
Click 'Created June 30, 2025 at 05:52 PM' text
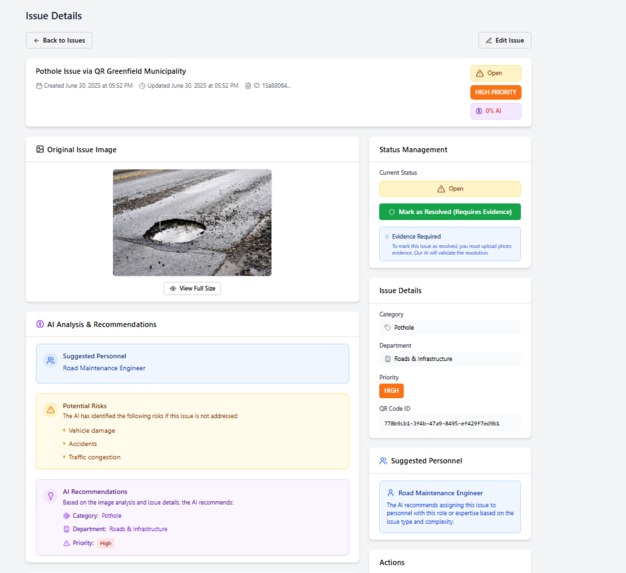click(x=88, y=85)
